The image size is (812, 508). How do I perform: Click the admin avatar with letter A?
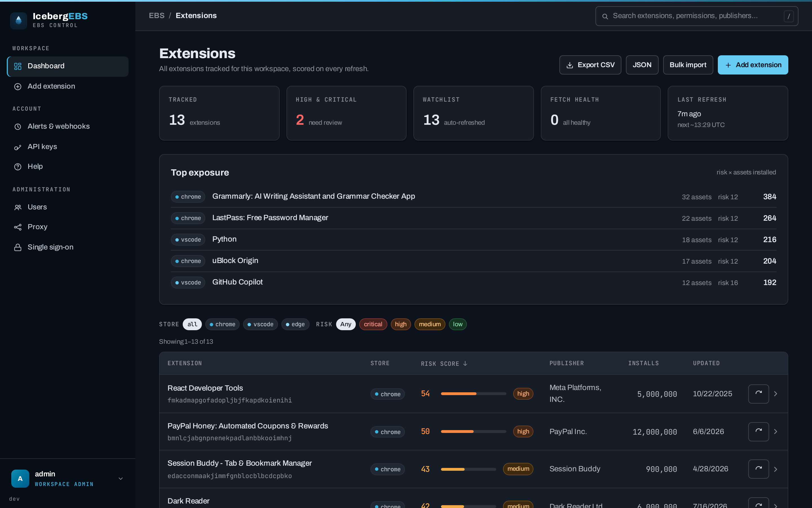tap(20, 478)
